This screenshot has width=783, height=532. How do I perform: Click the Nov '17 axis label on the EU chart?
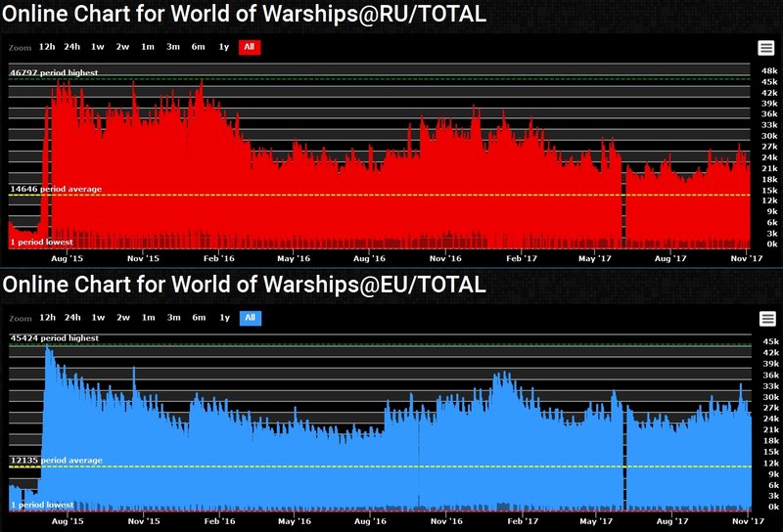[x=748, y=521]
